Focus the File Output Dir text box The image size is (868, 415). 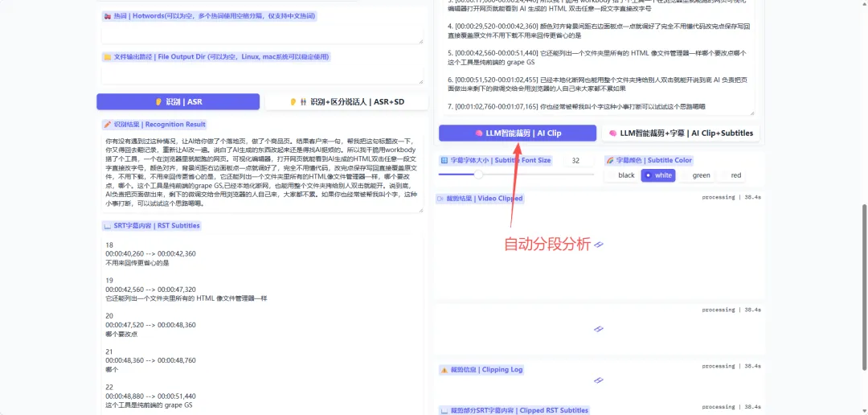pyautogui.click(x=262, y=74)
